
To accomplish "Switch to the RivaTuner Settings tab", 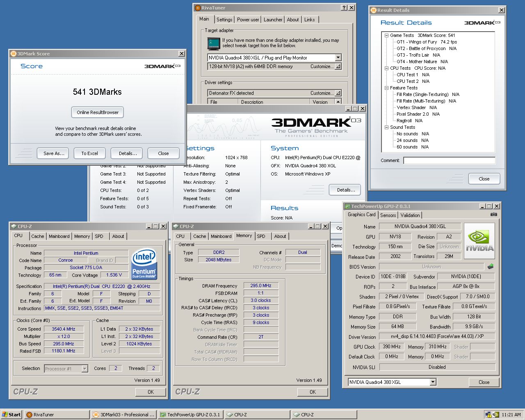I will point(224,20).
